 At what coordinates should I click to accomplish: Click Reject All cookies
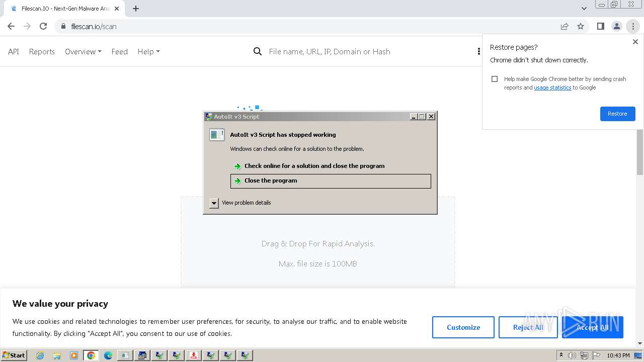528,327
